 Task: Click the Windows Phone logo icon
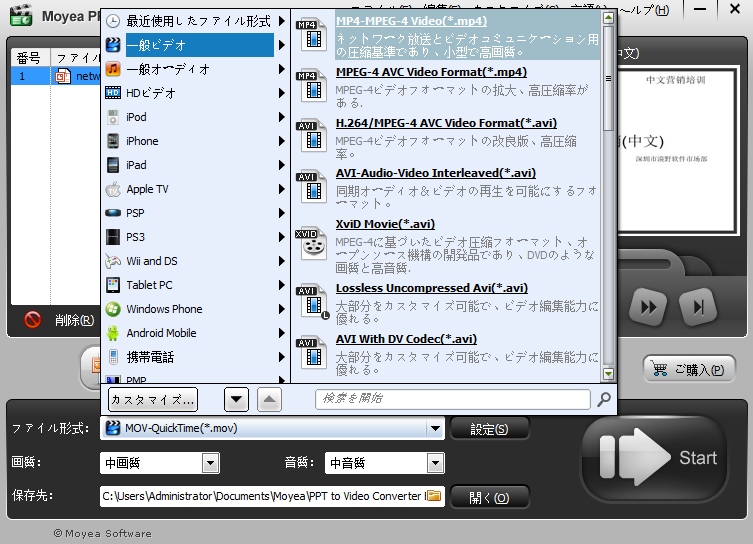pos(113,309)
